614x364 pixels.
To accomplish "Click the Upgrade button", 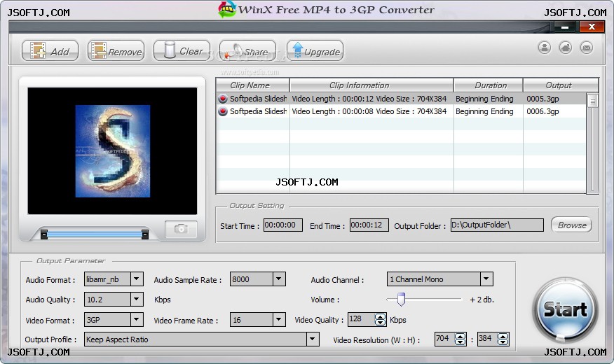I will click(315, 51).
